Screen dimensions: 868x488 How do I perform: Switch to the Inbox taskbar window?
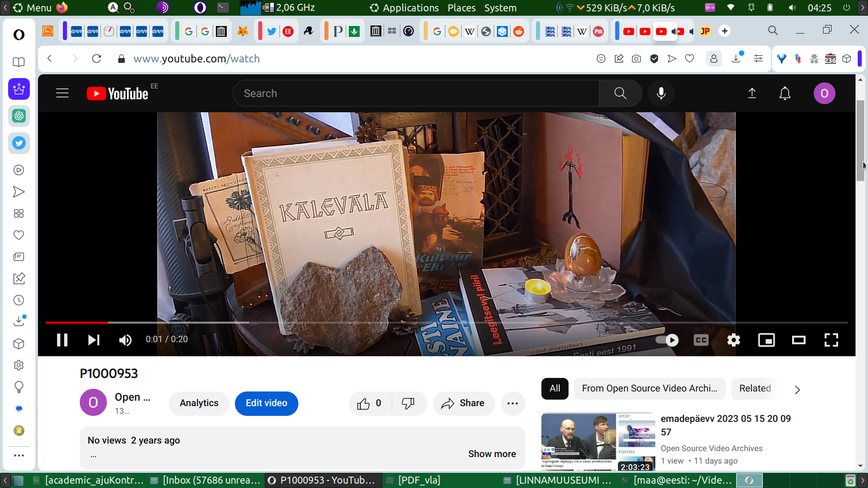205,480
